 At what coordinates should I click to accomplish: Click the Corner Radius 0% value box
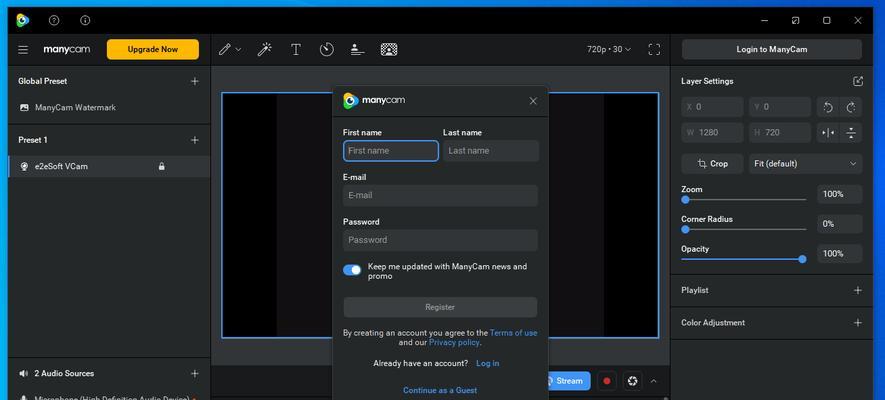click(839, 224)
